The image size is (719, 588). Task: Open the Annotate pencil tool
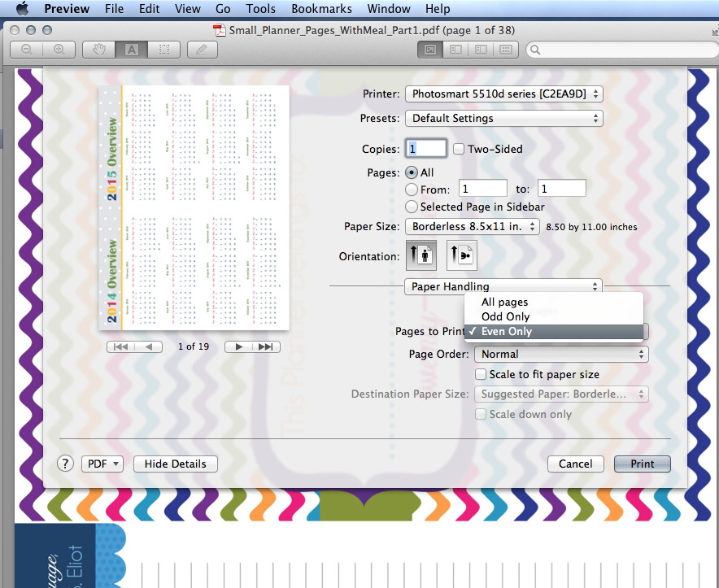pos(201,49)
